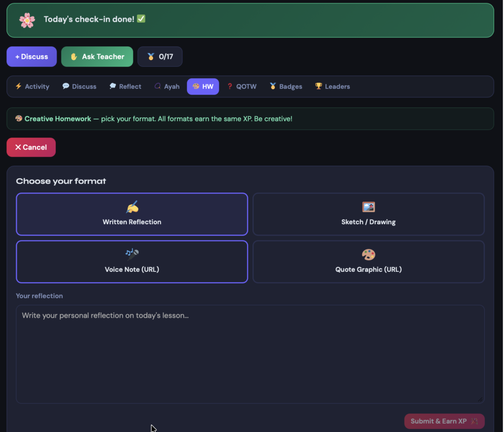This screenshot has width=504, height=432.
Task: Go to the Ayah tab
Action: (x=167, y=87)
